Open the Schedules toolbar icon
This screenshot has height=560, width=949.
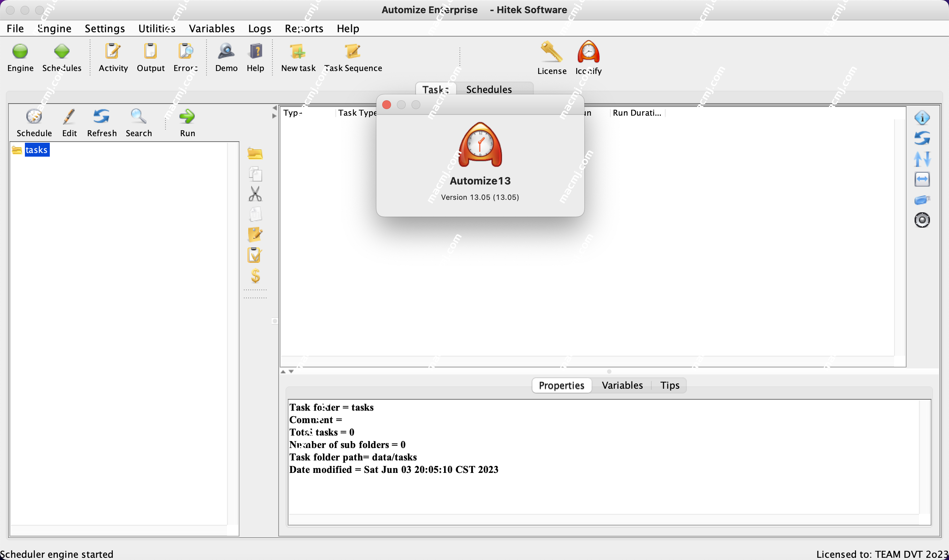point(62,52)
